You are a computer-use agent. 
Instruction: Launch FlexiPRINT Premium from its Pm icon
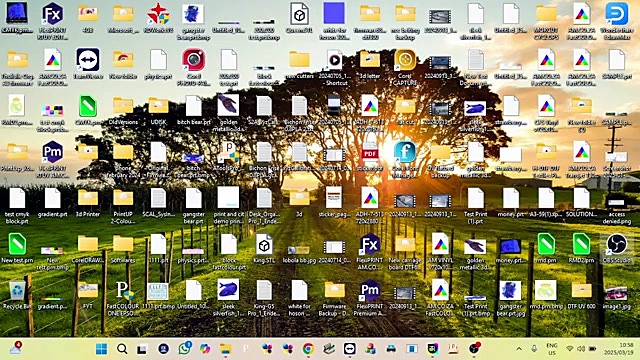click(370, 290)
